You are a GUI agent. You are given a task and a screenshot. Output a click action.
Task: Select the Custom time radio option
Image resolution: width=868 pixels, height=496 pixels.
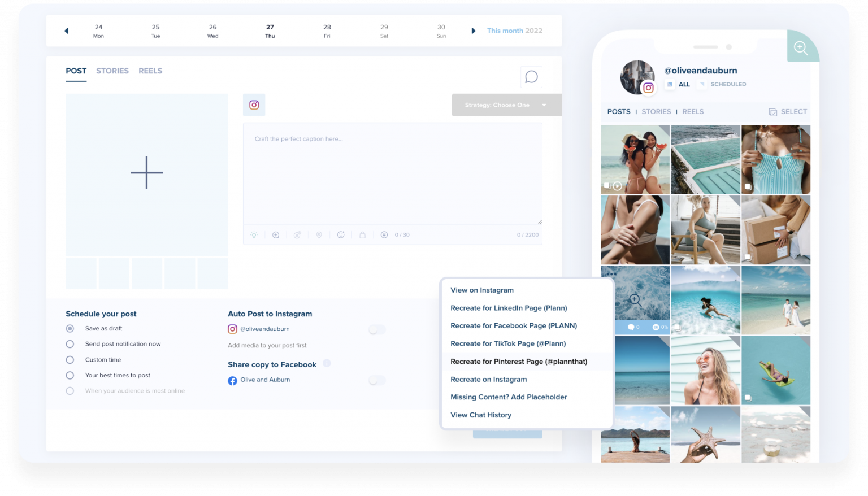(70, 360)
